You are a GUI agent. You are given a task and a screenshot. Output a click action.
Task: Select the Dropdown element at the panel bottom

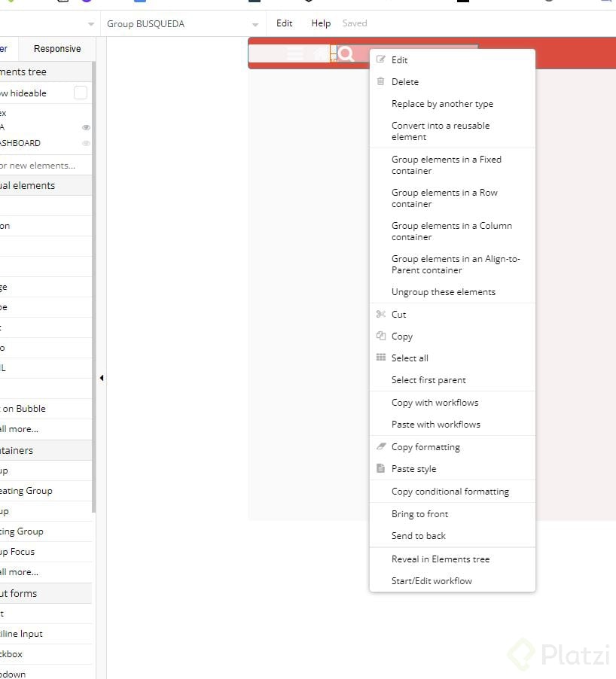point(45,673)
